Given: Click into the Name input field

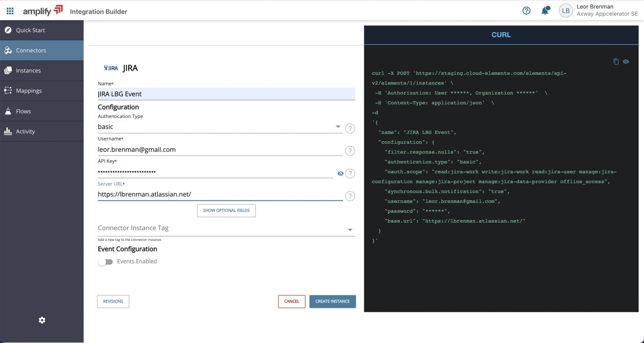Looking at the screenshot, I should coord(226,94).
